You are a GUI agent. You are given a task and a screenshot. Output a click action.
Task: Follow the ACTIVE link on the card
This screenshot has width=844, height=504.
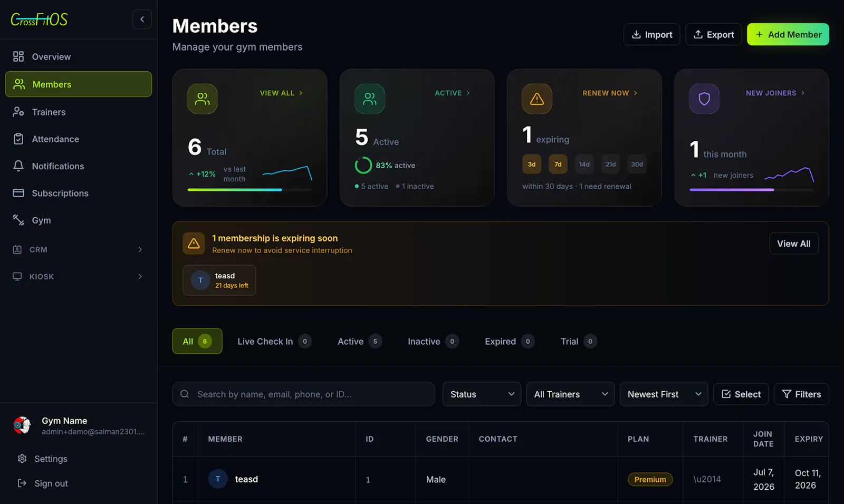[x=453, y=93]
